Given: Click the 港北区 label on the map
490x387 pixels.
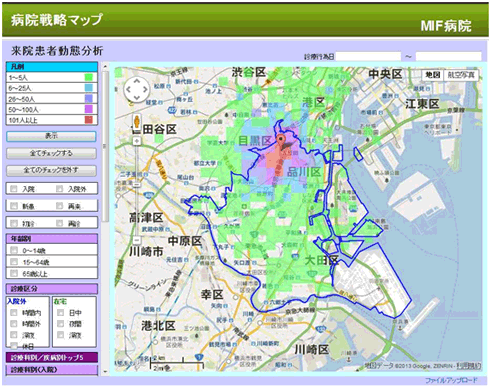Looking at the screenshot, I should click(x=158, y=326).
